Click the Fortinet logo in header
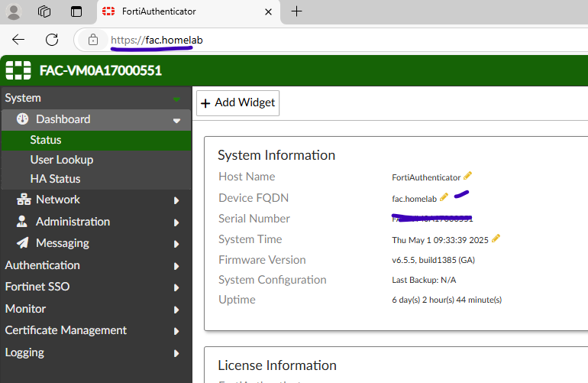Viewport: 588px width, 383px height. tap(18, 70)
